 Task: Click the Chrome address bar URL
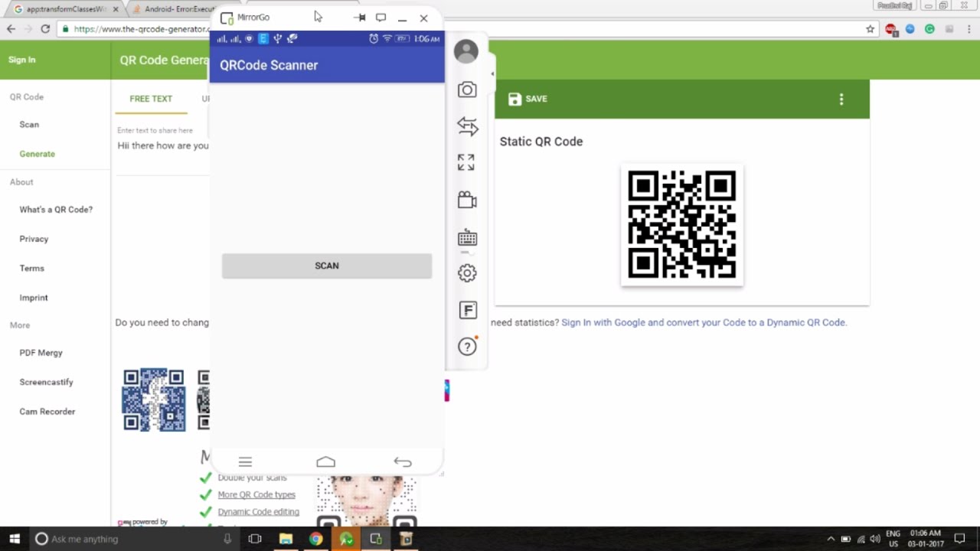[142, 29]
